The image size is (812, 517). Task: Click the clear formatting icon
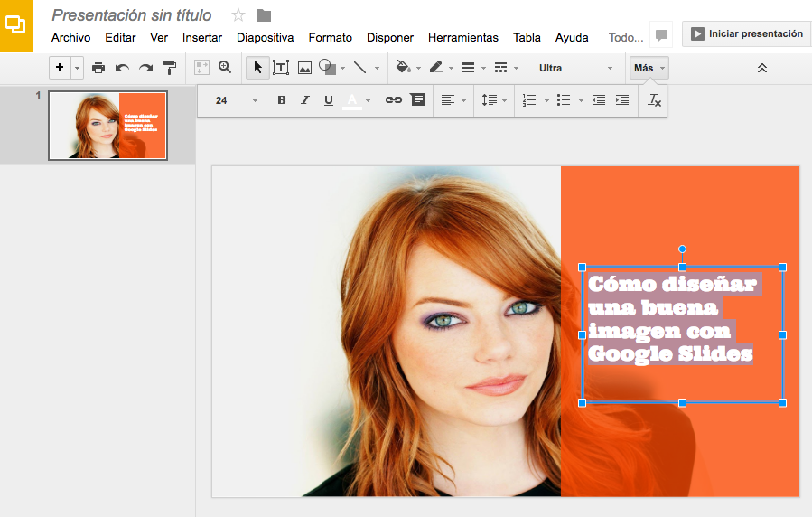(654, 100)
